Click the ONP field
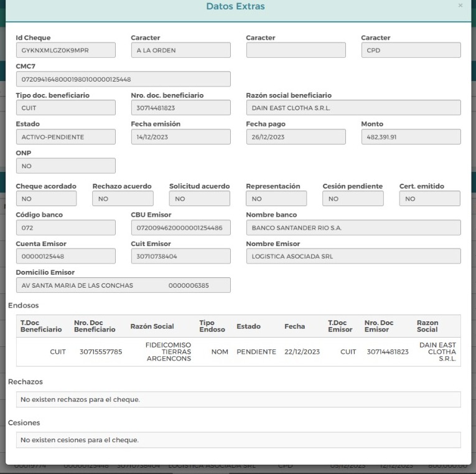This screenshot has height=474, width=476. 65,166
